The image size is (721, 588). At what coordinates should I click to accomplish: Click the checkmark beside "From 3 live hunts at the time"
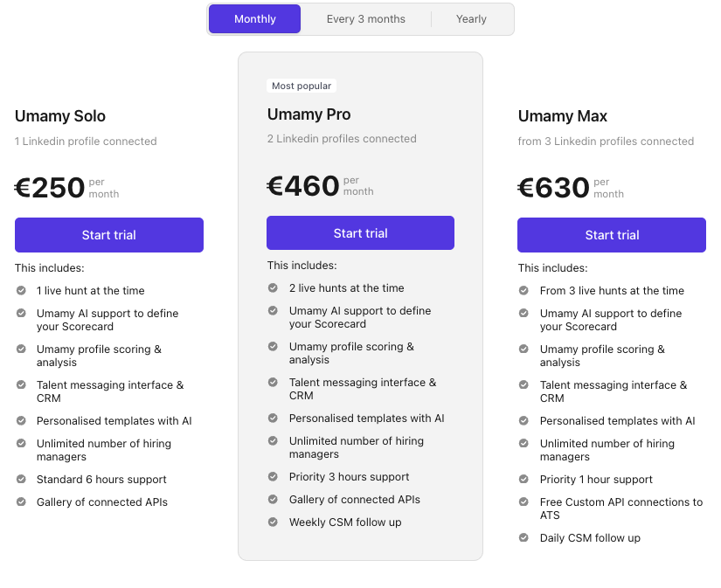click(x=523, y=291)
